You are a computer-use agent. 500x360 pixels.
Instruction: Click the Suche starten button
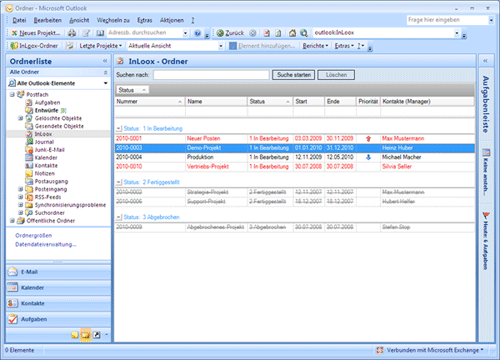point(294,75)
